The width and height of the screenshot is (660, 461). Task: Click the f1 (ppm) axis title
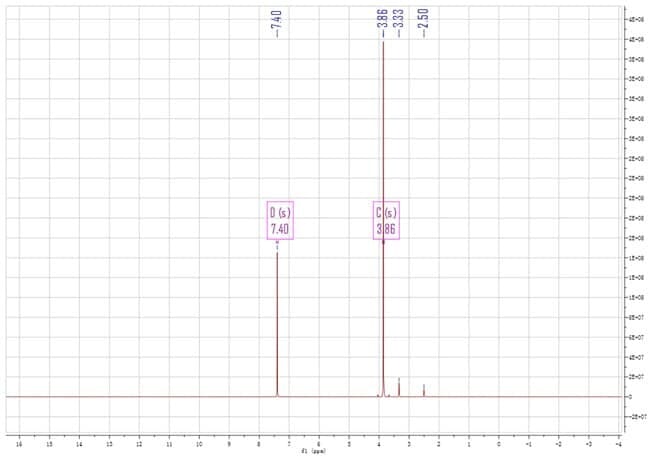(313, 451)
